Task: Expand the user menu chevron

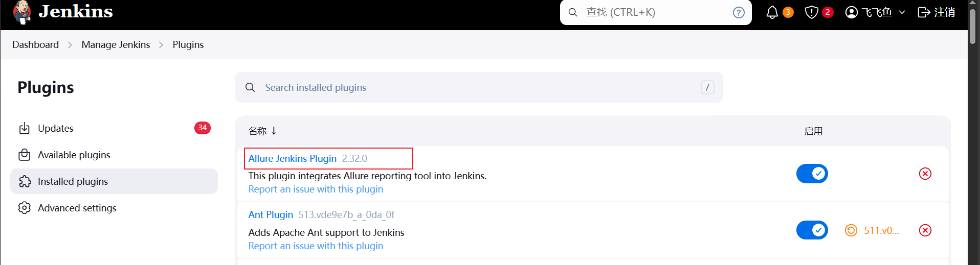Action: pos(902,12)
